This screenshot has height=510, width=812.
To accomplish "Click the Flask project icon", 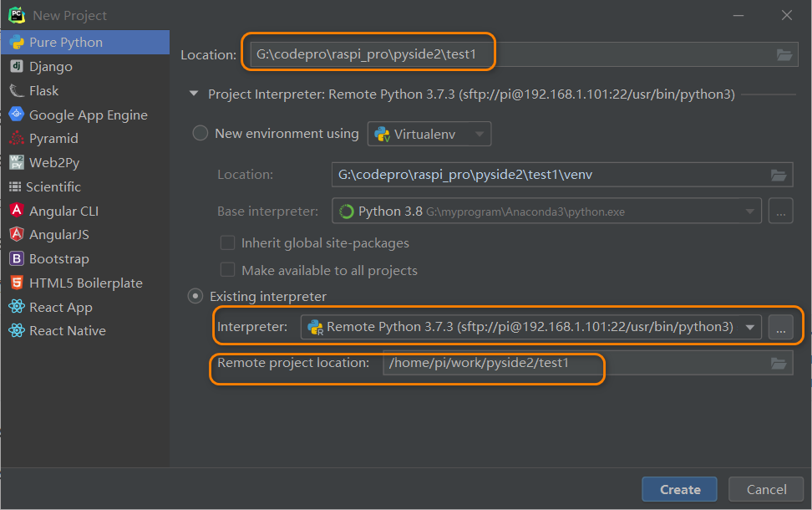I will point(18,90).
